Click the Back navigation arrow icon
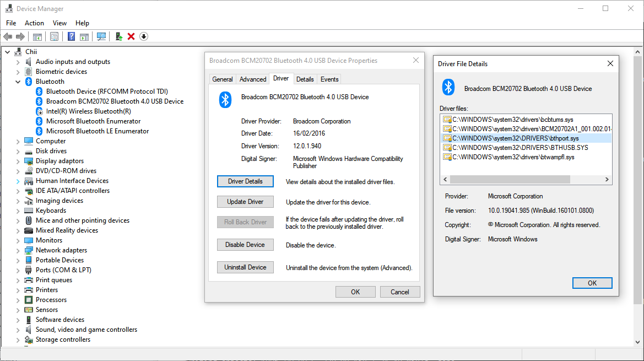This screenshot has width=644, height=361. [x=8, y=36]
